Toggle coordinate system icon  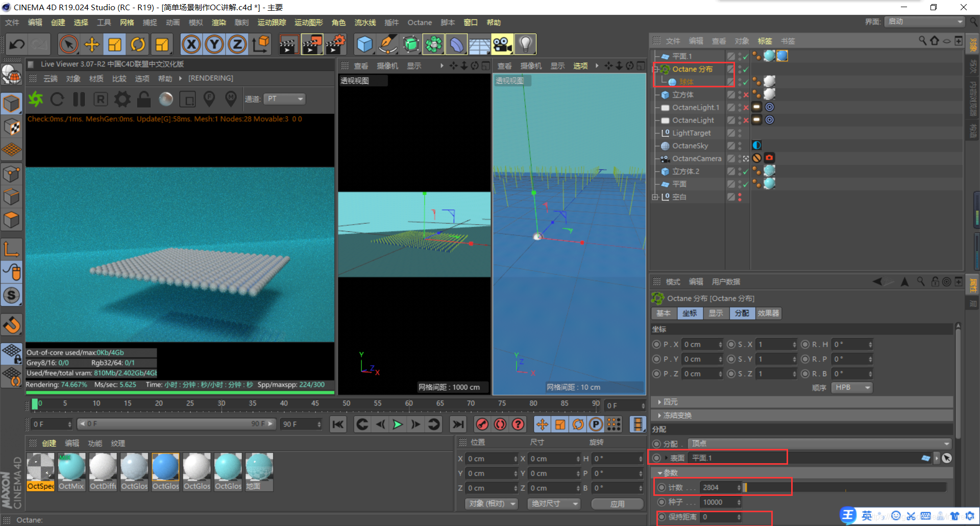click(261, 44)
